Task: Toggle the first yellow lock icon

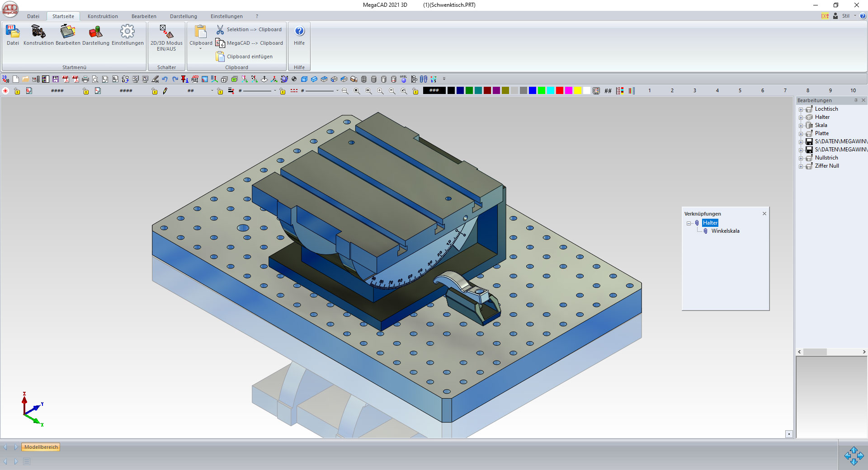Action: pos(17,91)
